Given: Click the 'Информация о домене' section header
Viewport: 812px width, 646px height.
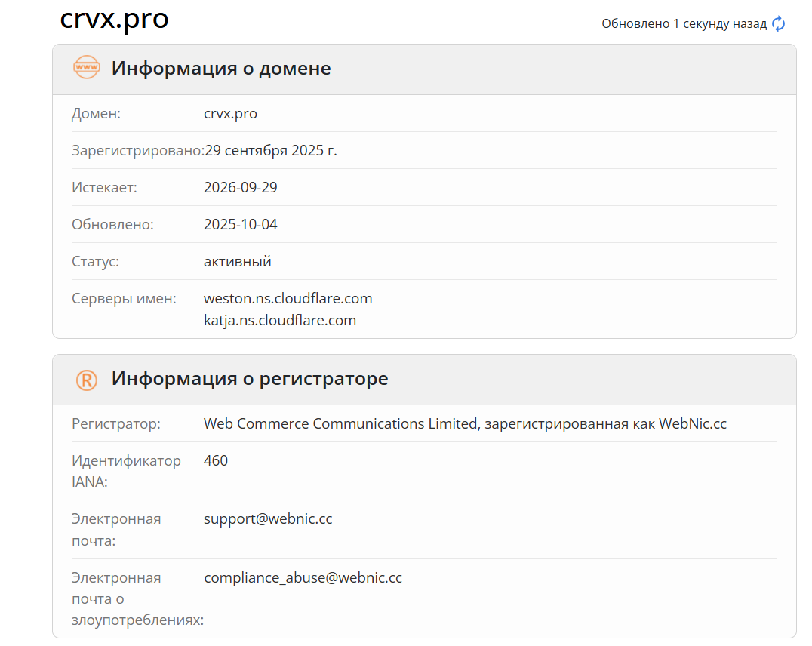Looking at the screenshot, I should tap(221, 68).
